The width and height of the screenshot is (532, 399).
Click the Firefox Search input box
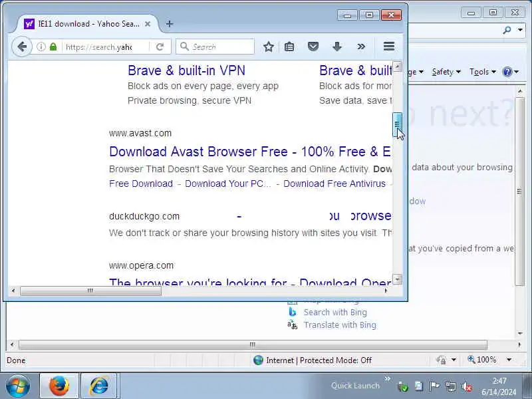click(x=215, y=47)
